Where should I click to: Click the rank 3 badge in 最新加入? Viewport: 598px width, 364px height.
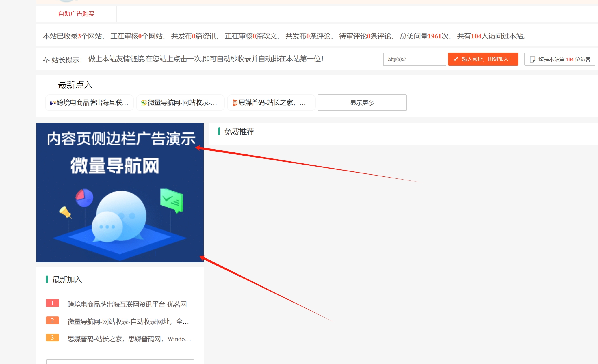pyautogui.click(x=52, y=338)
